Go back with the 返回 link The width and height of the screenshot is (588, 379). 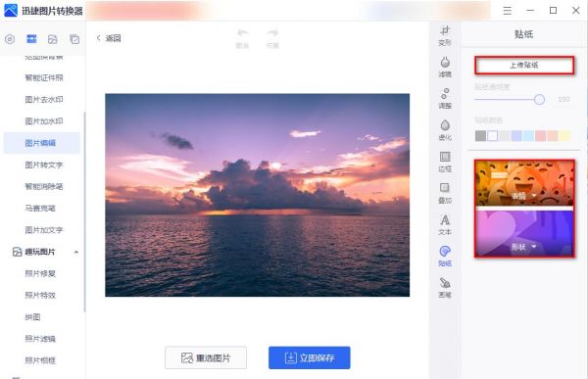[109, 38]
